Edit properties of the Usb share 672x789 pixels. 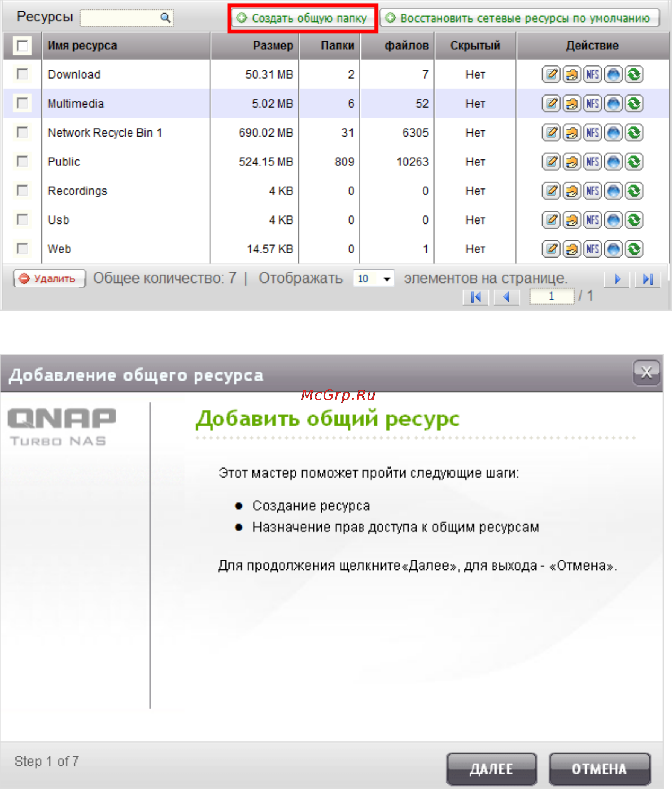(x=551, y=220)
